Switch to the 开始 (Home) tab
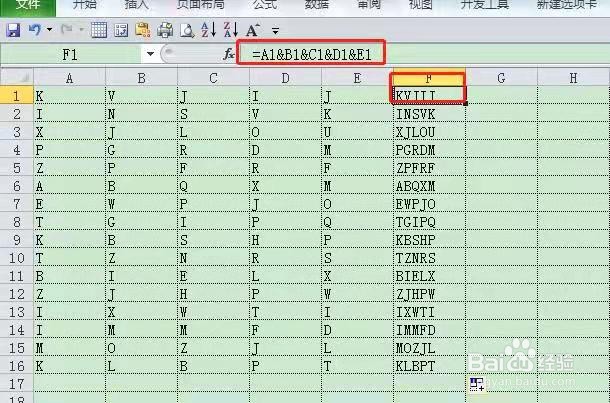Viewport: 610px width, 403px height. [x=85, y=5]
